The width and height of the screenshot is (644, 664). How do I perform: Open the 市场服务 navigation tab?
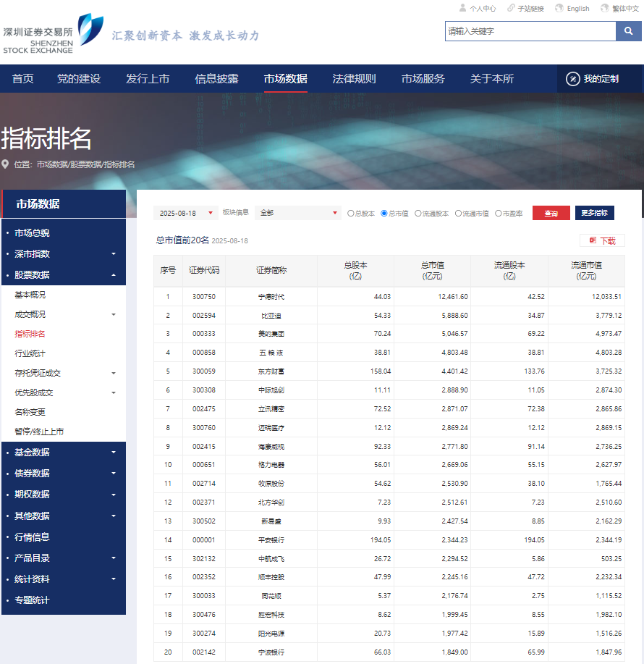point(423,79)
